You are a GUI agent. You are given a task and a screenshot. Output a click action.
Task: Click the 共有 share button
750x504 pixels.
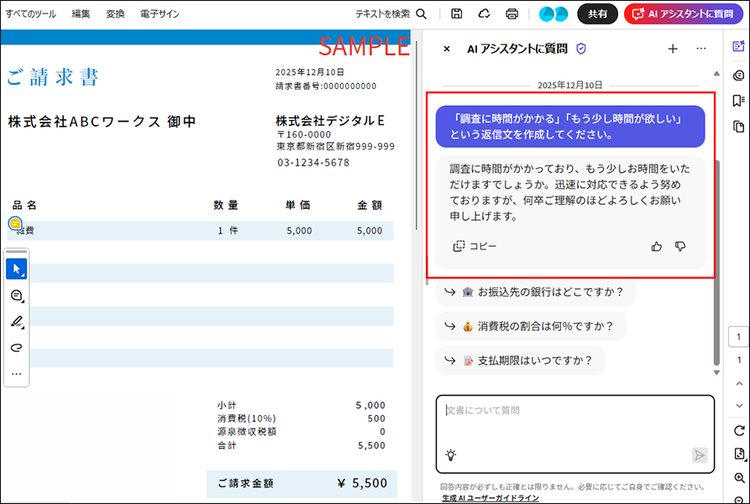click(x=597, y=14)
